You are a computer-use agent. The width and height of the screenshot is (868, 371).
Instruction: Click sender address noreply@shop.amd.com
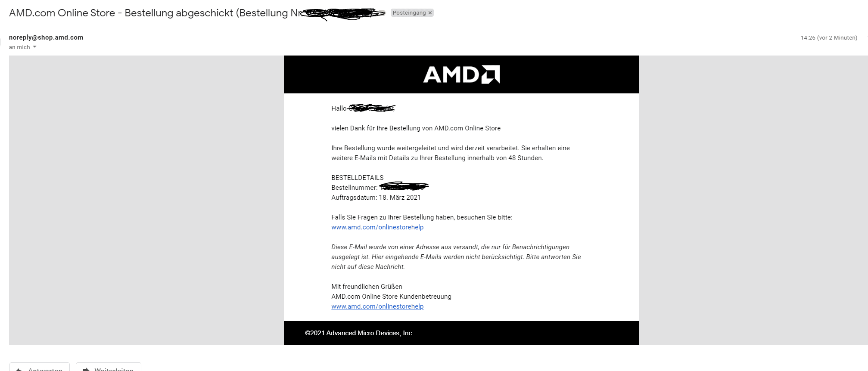coord(46,37)
